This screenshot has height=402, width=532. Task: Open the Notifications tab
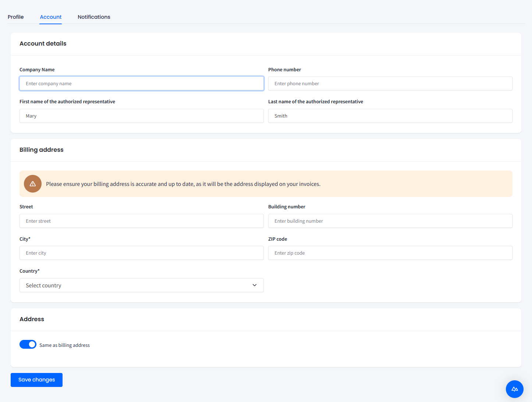point(94,17)
